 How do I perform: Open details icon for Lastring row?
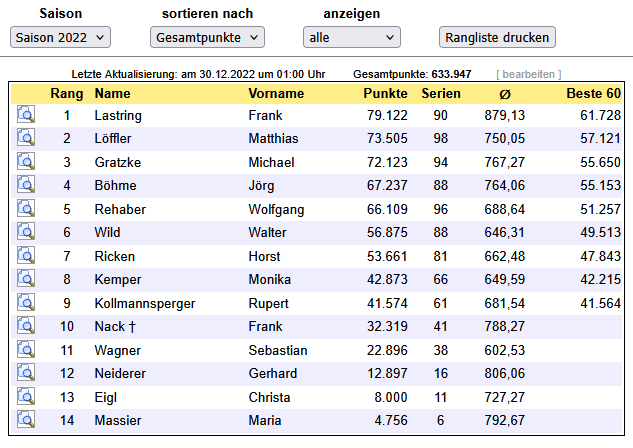pyautogui.click(x=26, y=115)
